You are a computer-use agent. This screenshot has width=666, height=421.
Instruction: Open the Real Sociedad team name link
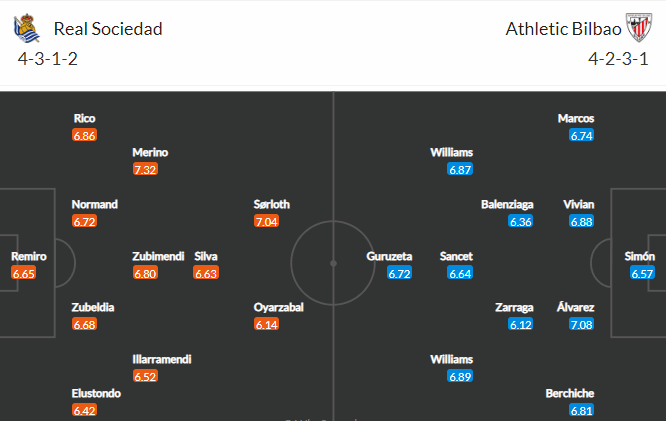(x=108, y=29)
